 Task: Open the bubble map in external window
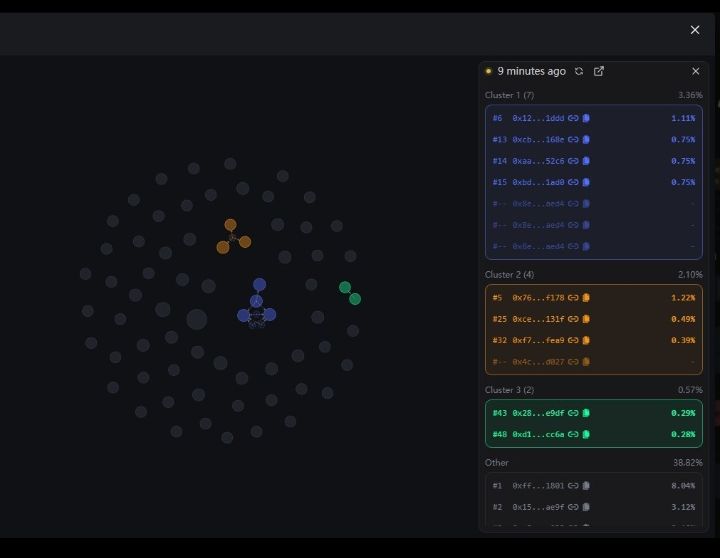click(599, 71)
